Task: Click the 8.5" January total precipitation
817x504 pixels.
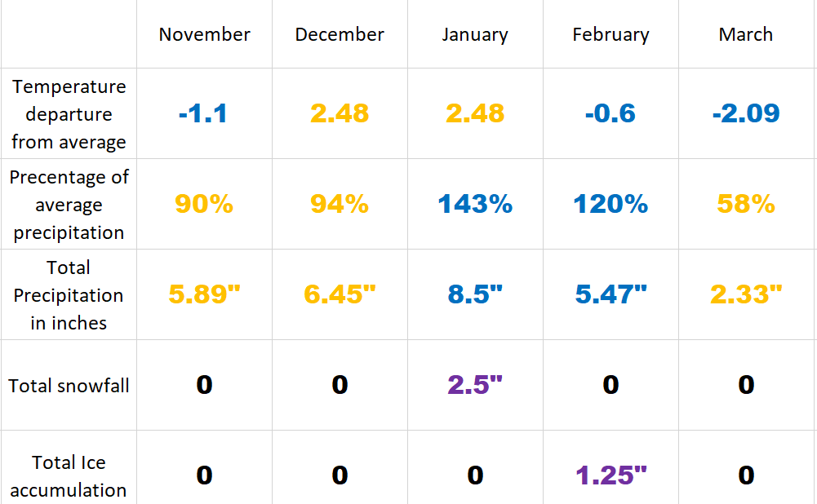Action: coord(475,294)
